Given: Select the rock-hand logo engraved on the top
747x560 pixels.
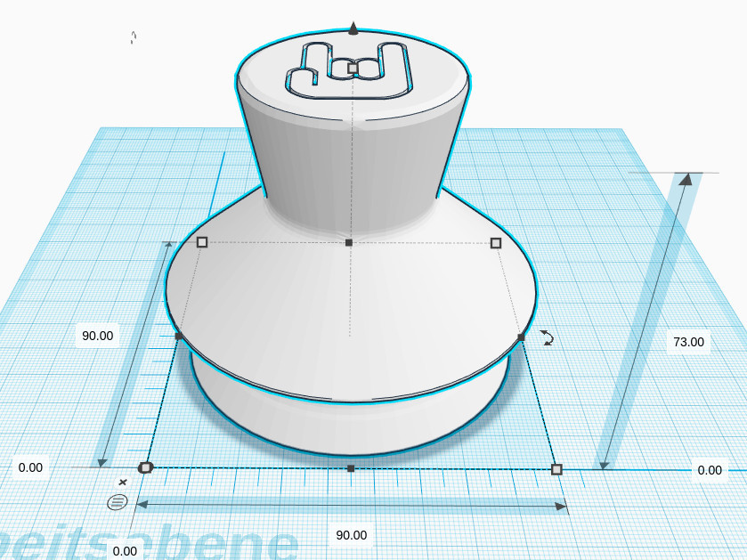Looking at the screenshot, I should click(x=349, y=71).
